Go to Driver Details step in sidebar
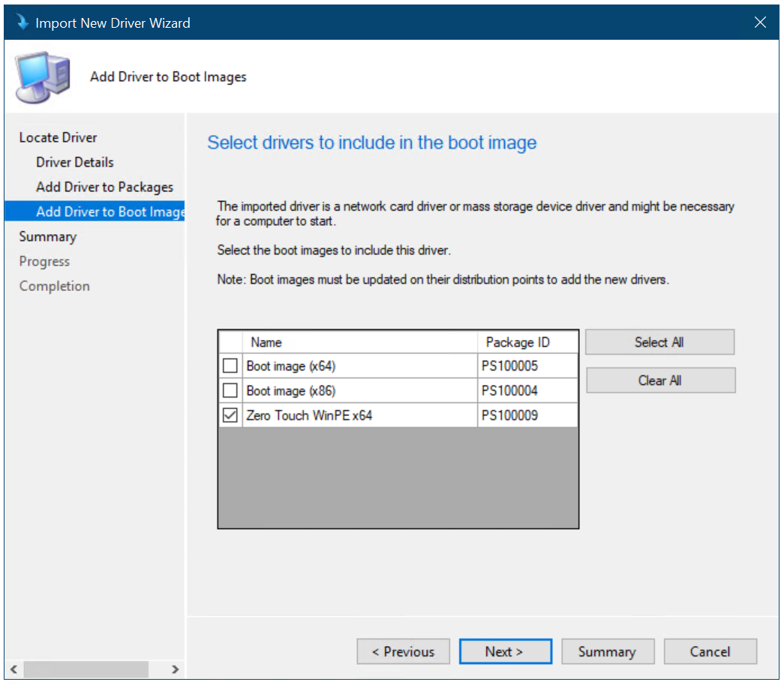Image resolution: width=784 pixels, height=685 pixels. coord(75,162)
